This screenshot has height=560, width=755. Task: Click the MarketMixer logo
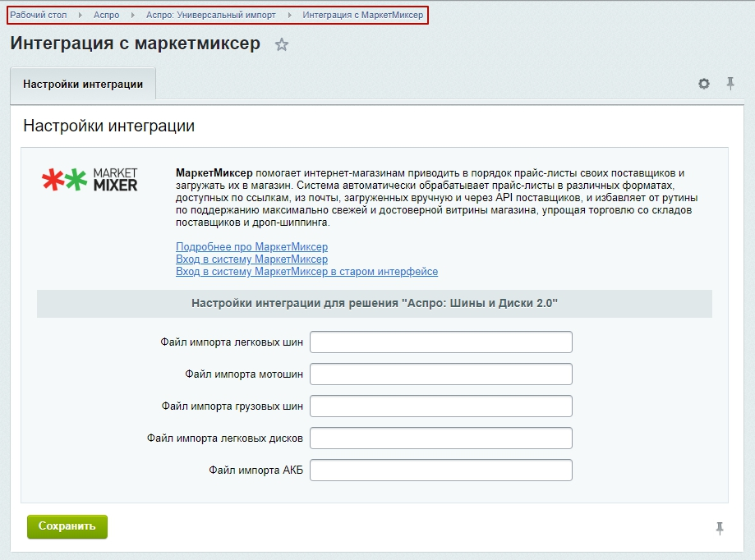[x=90, y=180]
